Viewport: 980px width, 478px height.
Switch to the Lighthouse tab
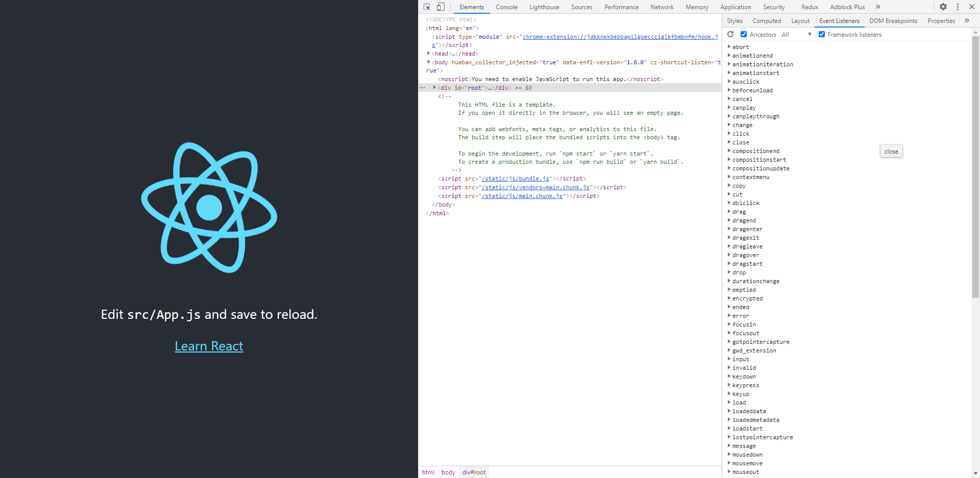[544, 7]
